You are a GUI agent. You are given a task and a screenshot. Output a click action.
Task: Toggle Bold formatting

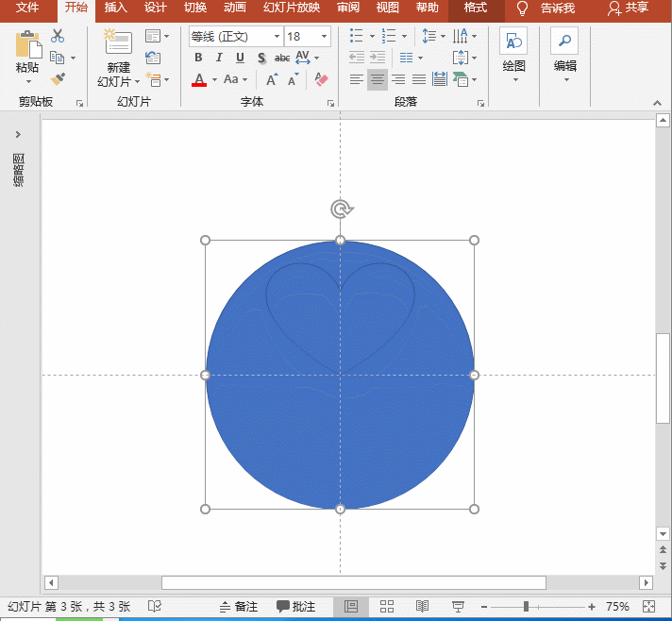point(198,58)
